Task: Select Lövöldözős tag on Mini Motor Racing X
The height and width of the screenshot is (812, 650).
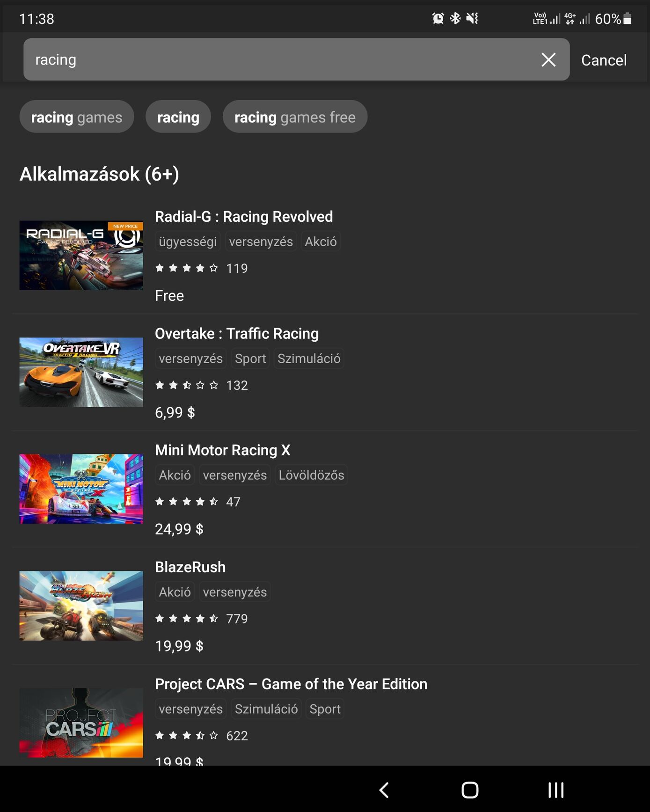Action: pos(311,475)
